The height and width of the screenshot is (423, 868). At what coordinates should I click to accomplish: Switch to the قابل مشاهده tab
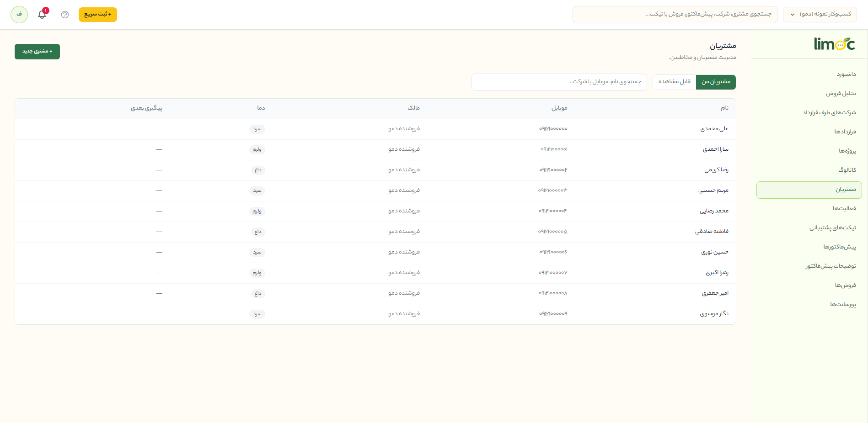pyautogui.click(x=675, y=82)
